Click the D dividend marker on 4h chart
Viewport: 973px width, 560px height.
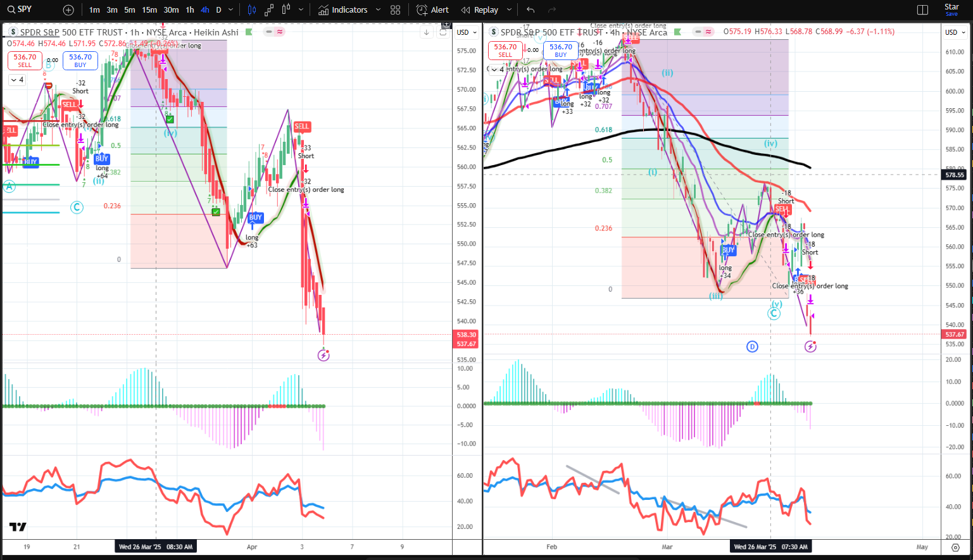pos(752,346)
